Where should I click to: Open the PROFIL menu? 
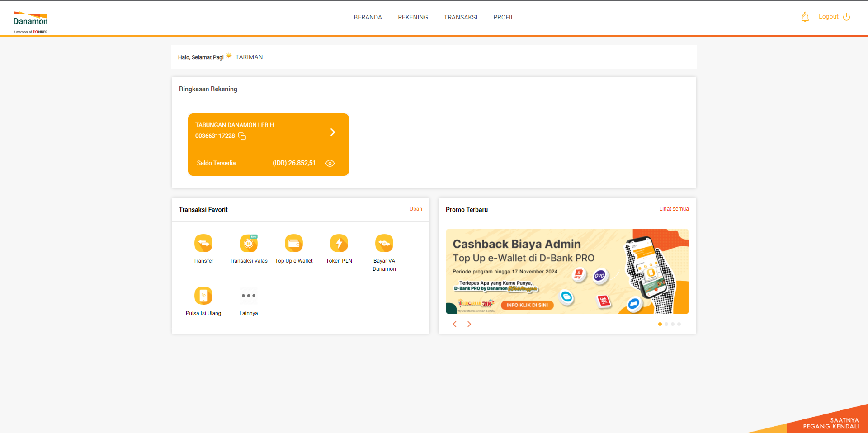pyautogui.click(x=504, y=17)
